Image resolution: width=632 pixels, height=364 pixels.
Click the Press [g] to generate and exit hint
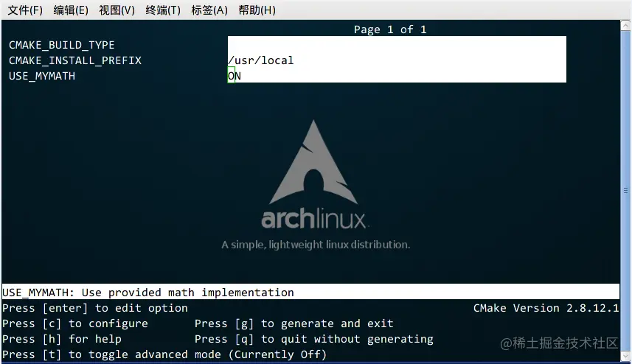pos(294,323)
